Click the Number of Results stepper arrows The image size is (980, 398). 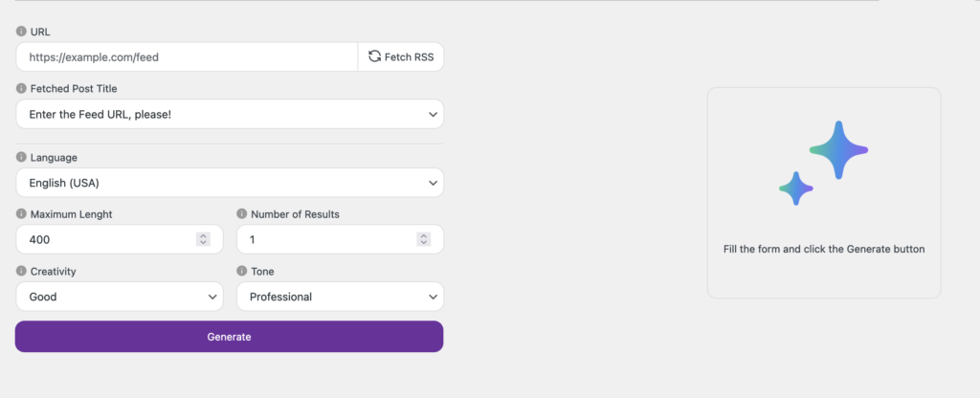(x=423, y=239)
